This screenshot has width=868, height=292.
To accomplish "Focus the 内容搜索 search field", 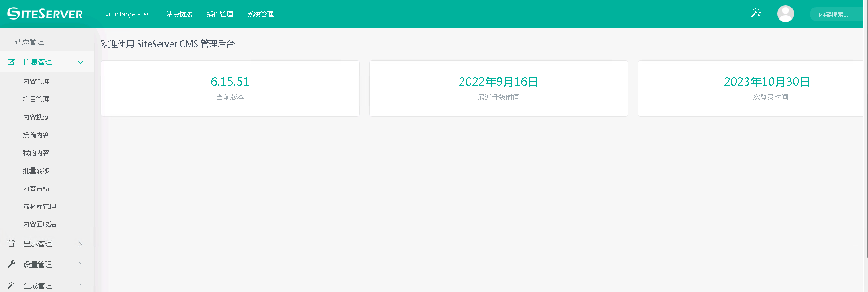I will pyautogui.click(x=836, y=15).
